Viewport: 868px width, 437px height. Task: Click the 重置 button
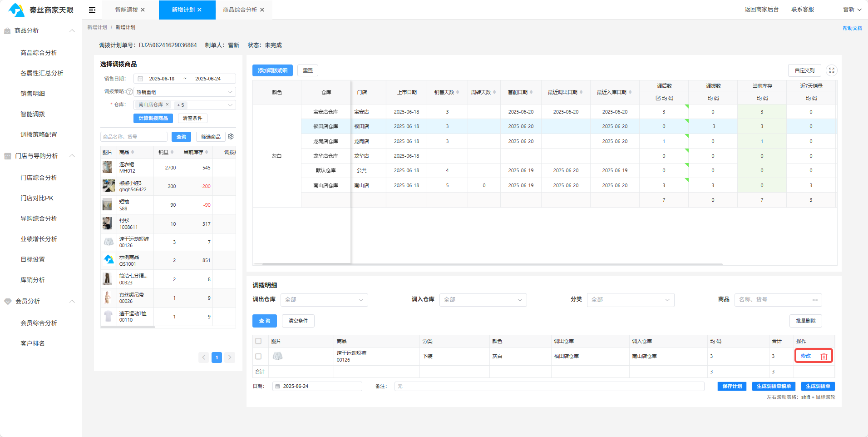(308, 70)
